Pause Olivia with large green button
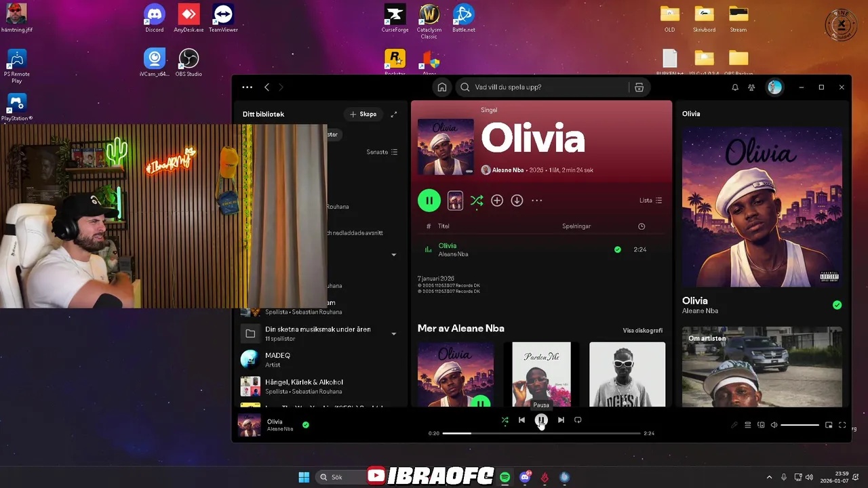 click(429, 201)
